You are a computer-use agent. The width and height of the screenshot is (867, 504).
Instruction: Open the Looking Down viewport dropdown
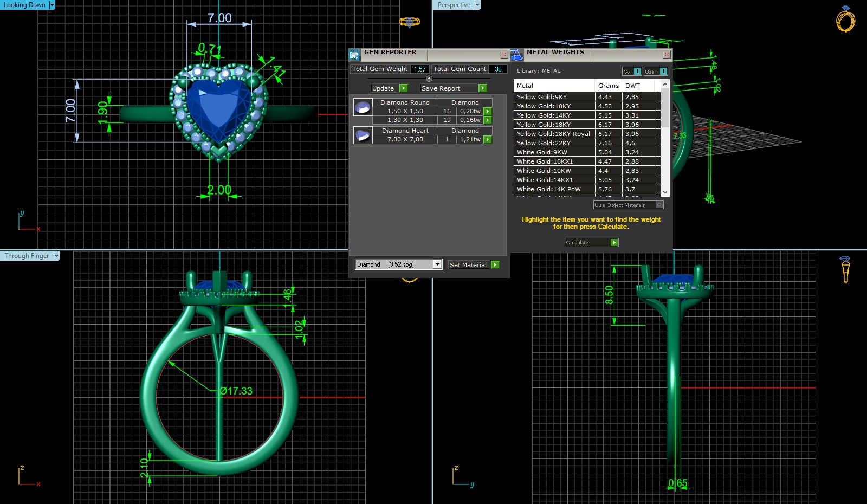tap(52, 5)
